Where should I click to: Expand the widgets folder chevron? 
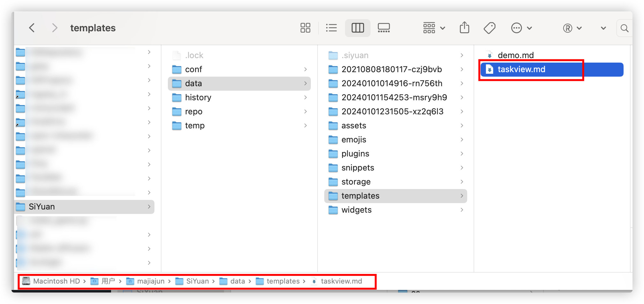click(x=462, y=210)
